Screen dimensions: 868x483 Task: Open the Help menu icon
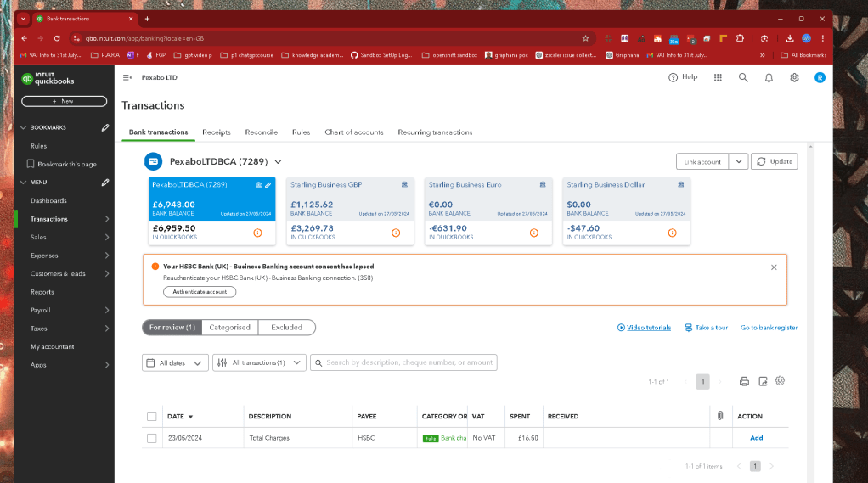point(674,77)
